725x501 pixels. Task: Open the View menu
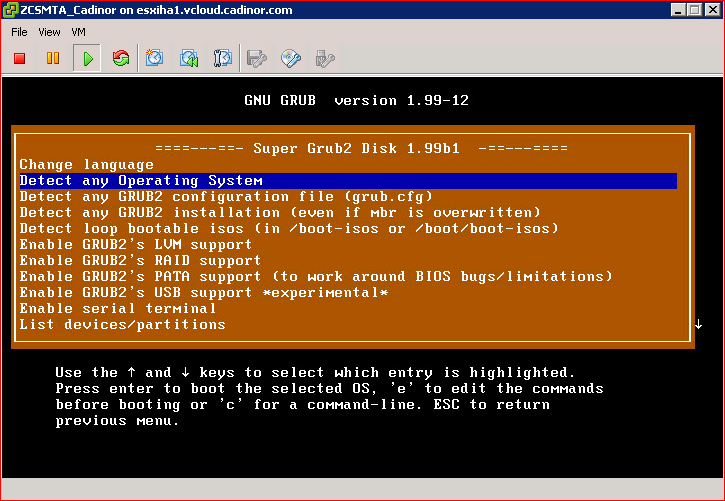click(49, 32)
